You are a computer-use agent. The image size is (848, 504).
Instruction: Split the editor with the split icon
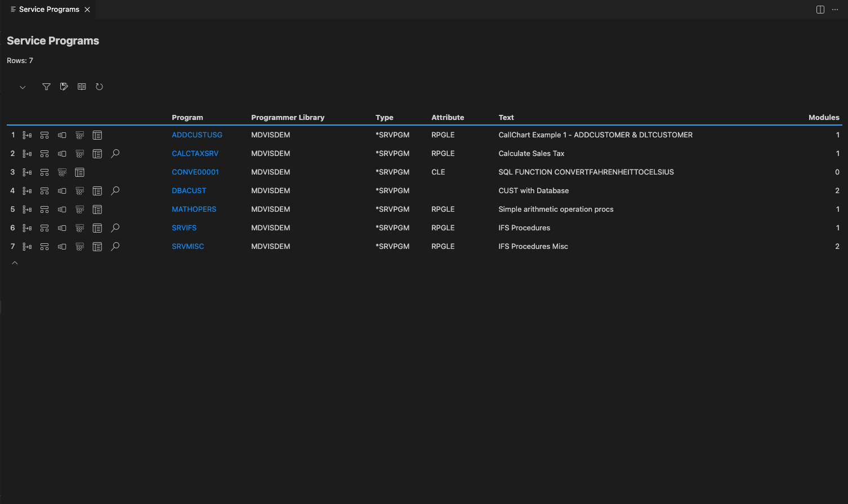[x=820, y=10]
